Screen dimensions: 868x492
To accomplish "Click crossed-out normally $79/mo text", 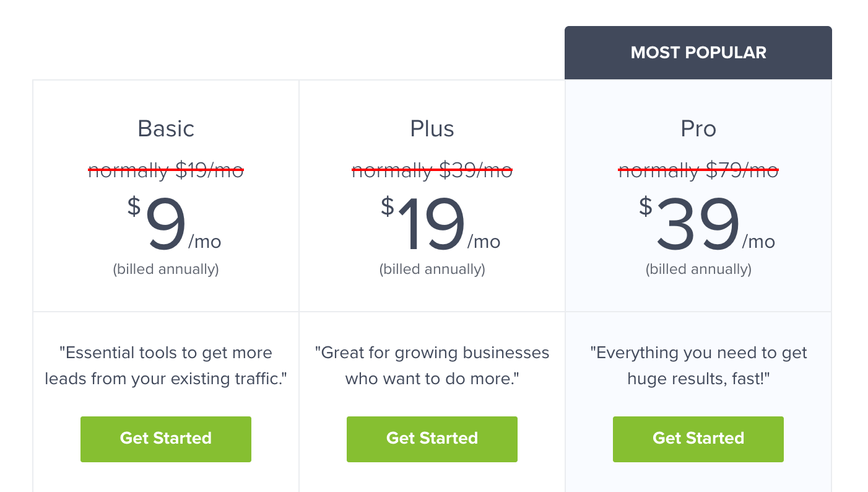I will [698, 169].
